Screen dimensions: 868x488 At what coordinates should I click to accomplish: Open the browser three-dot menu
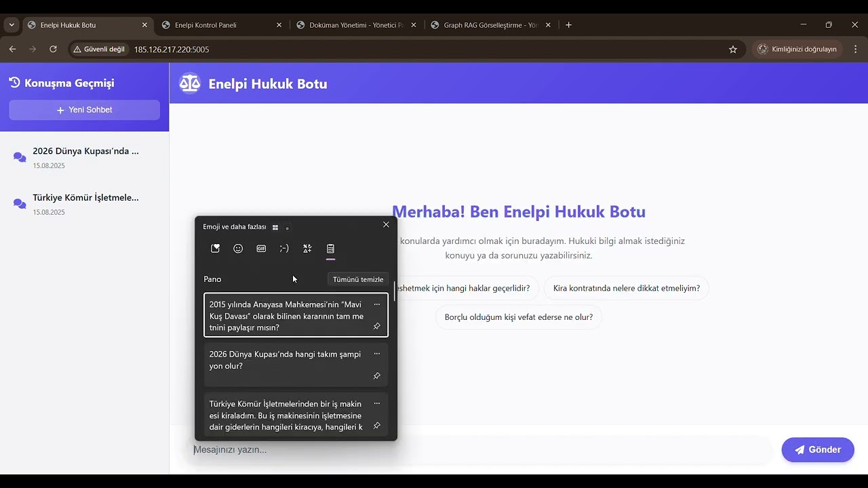(x=855, y=49)
